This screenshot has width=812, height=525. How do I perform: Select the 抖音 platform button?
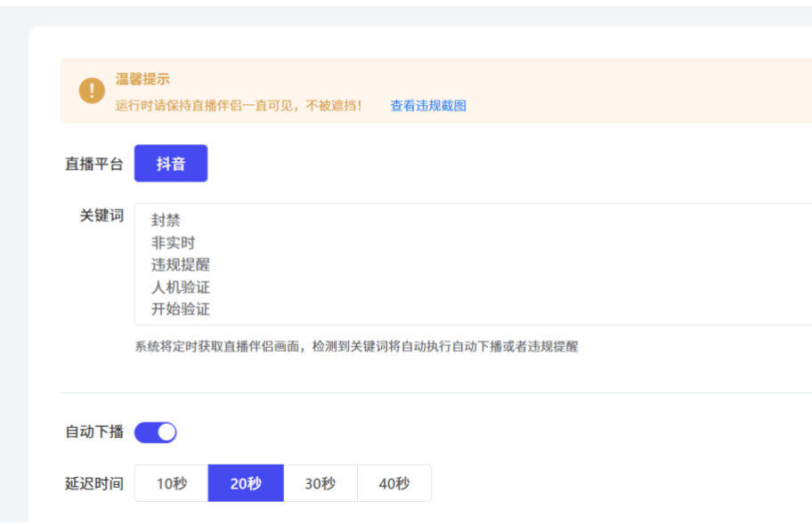[x=171, y=164]
